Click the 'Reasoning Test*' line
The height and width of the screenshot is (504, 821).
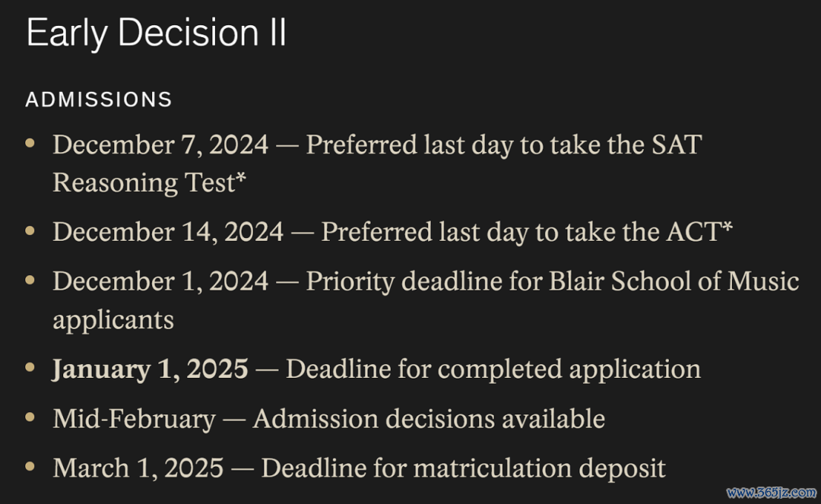(x=149, y=182)
